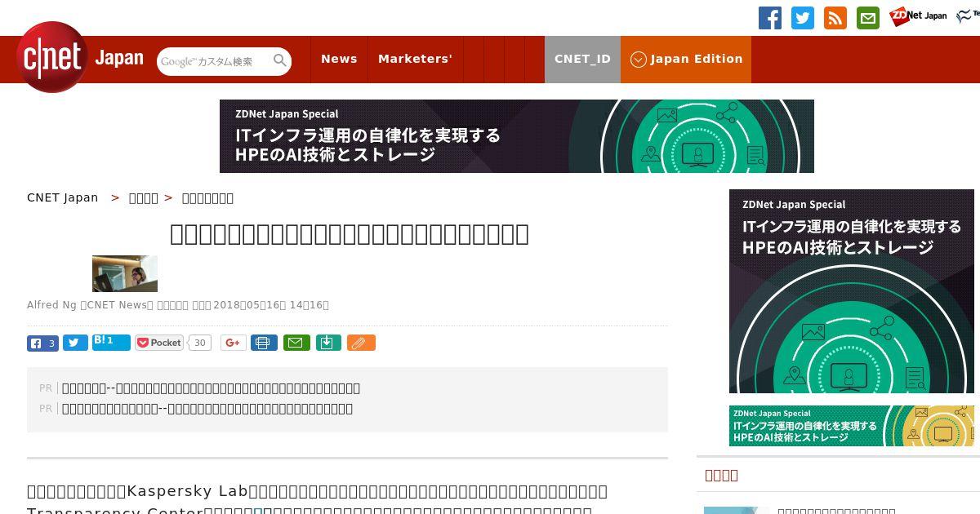
Task: Share article on Google Plus
Action: point(233,343)
